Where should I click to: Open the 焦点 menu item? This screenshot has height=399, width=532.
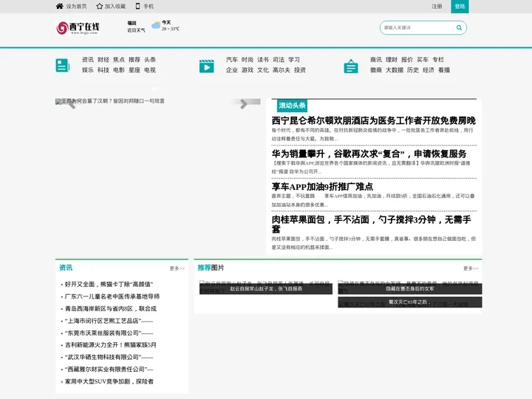[x=119, y=60]
